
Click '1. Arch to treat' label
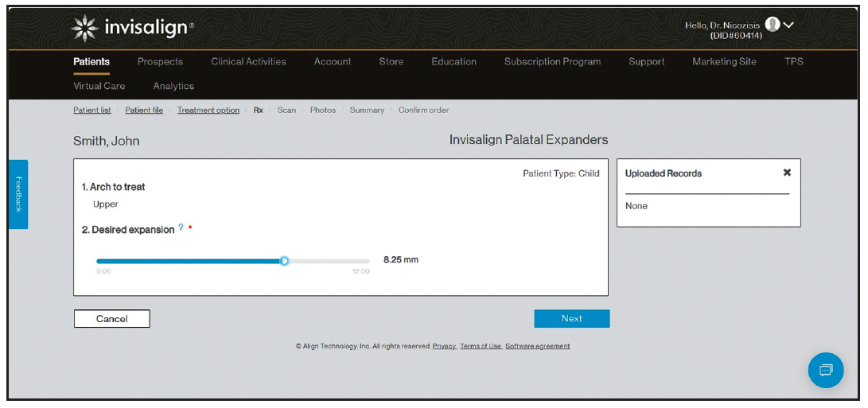pyautogui.click(x=114, y=187)
